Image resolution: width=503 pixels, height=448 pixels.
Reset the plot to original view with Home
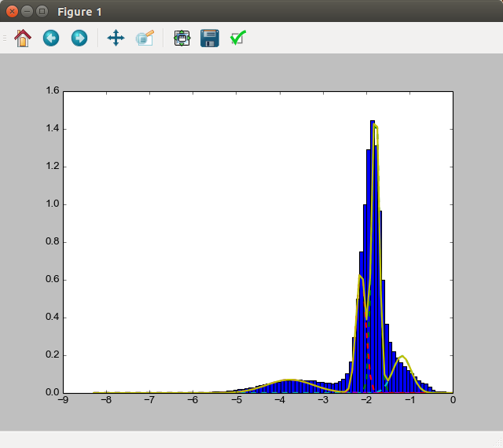23,38
